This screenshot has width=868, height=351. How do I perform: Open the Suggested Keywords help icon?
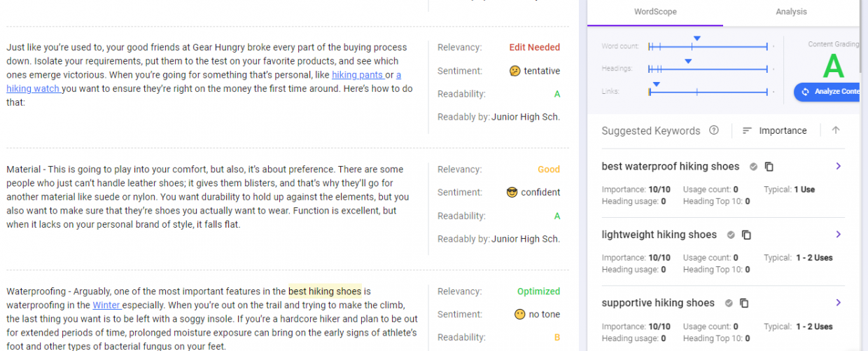click(x=714, y=130)
